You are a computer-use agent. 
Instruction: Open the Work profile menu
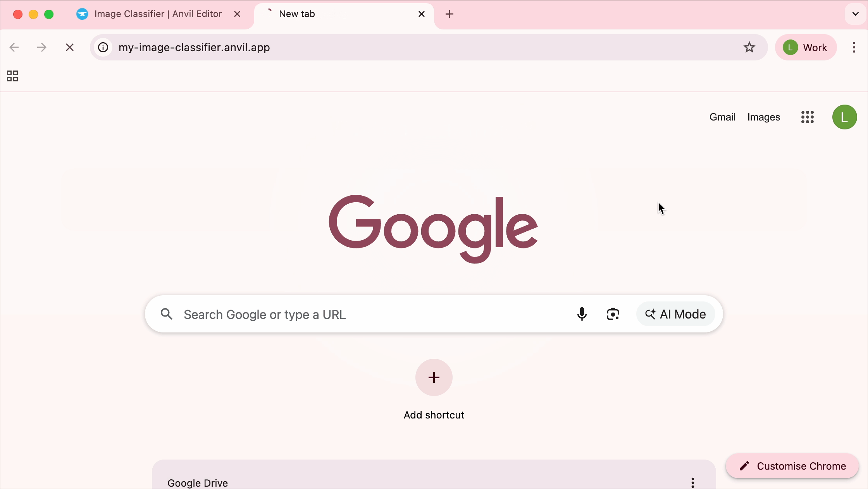(806, 47)
